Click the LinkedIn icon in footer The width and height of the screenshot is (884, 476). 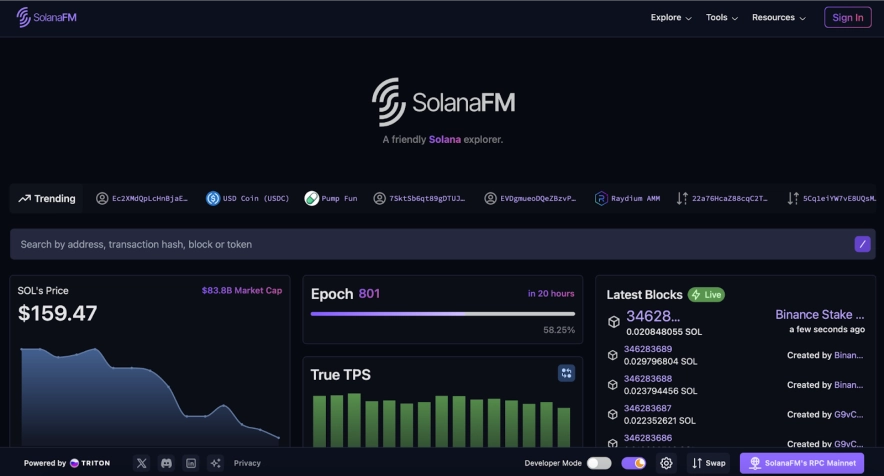[x=191, y=463]
